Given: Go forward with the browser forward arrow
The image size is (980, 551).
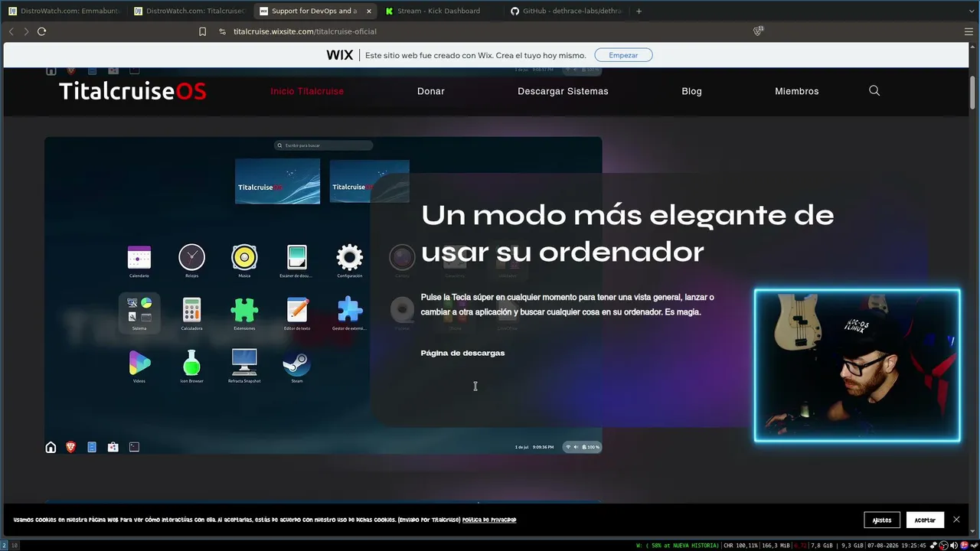Looking at the screenshot, I should point(26,31).
